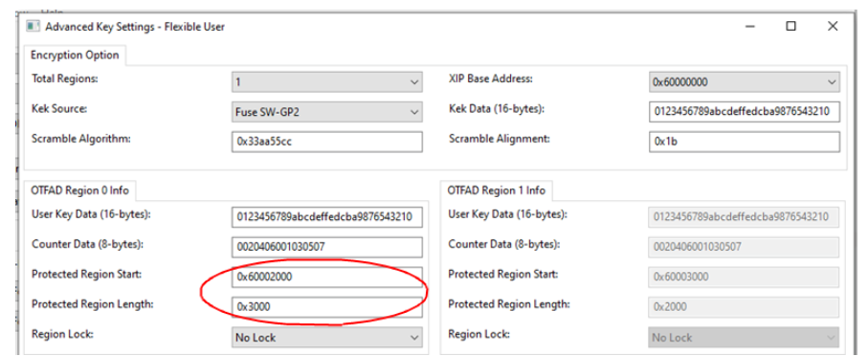Open the Total Regions dropdown
This screenshot has height=356, width=868.
click(x=326, y=82)
